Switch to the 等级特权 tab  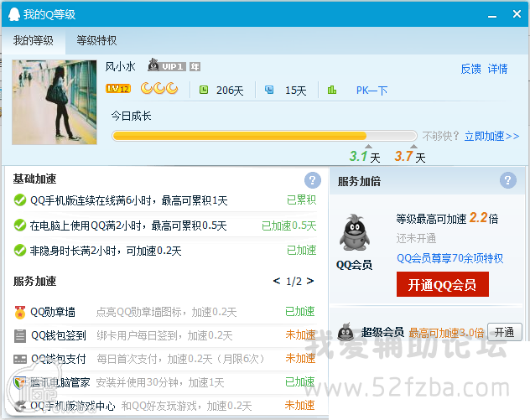point(96,40)
